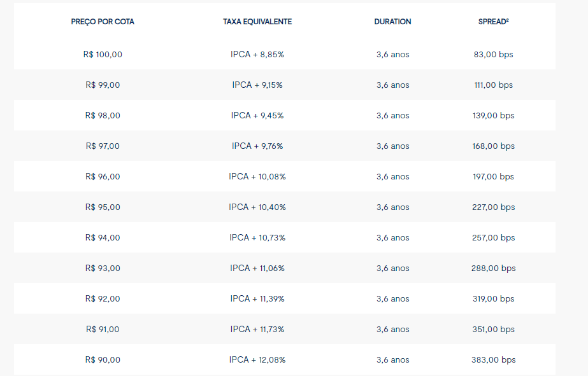
Task: Click the duration in the R$ 90,00 row
Action: pos(392,359)
